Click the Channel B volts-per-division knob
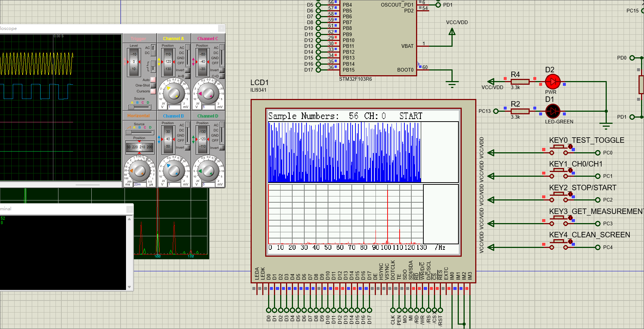This screenshot has width=644, height=329. click(x=174, y=171)
